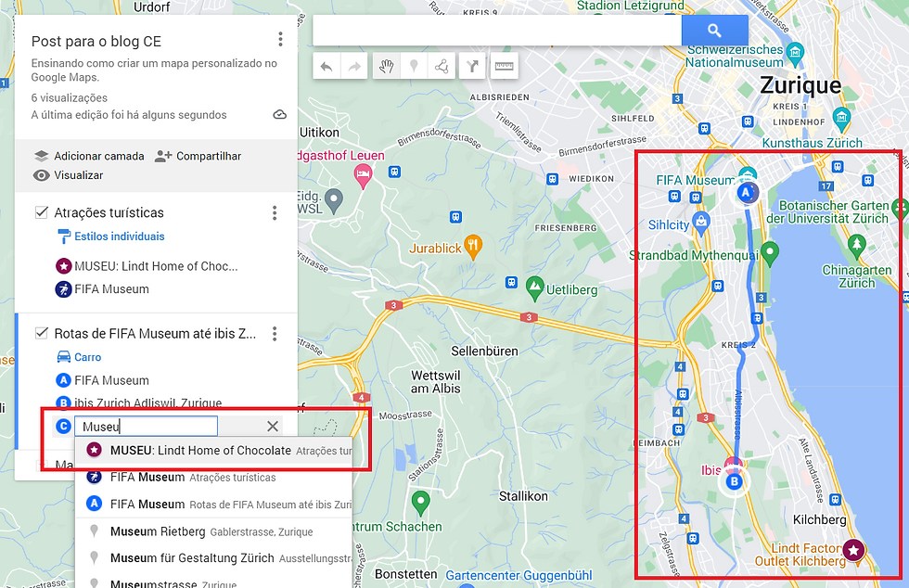Click the destination C text field
Viewport: 909px width, 588px height.
point(146,427)
